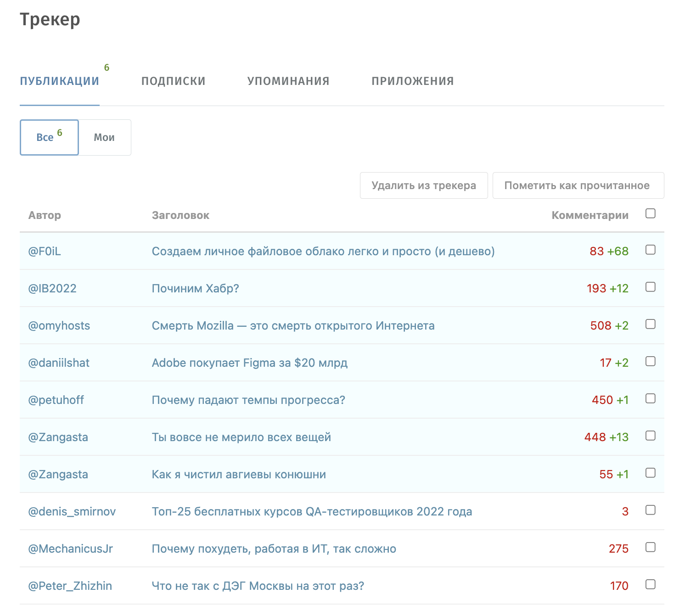Open @Zangasta next to Как я чистил
Screen dimensions: 674x616
pyautogui.click(x=58, y=474)
